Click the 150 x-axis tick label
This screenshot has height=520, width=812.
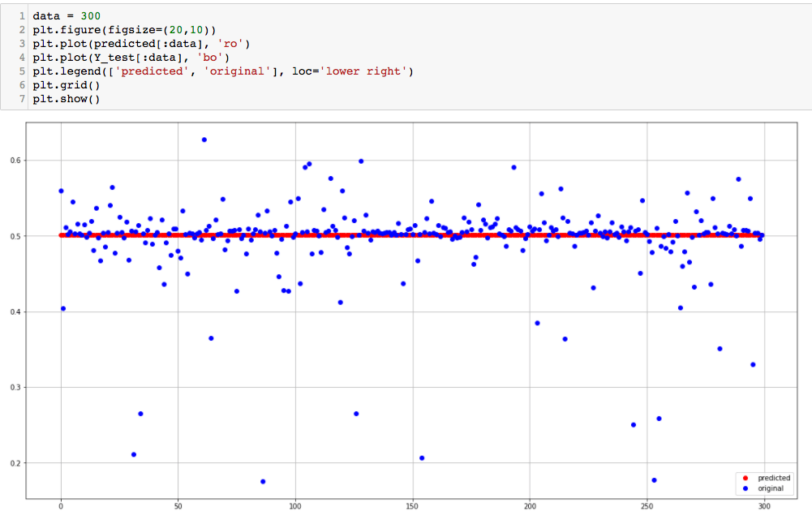tap(412, 507)
